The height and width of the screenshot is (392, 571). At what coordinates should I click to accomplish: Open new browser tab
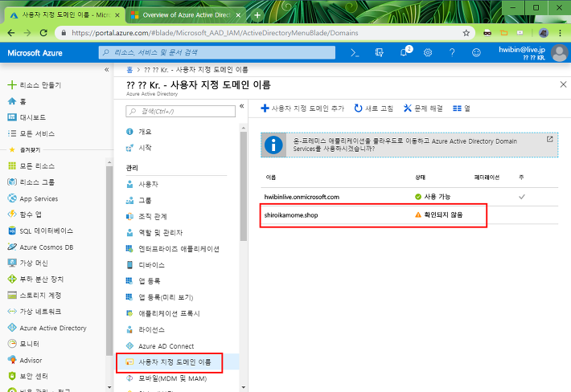(x=257, y=15)
